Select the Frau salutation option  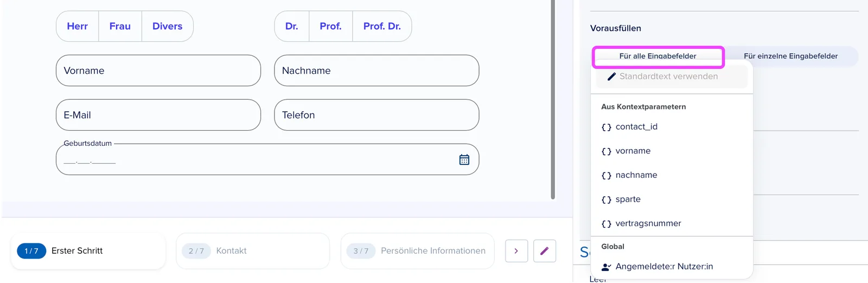click(120, 26)
